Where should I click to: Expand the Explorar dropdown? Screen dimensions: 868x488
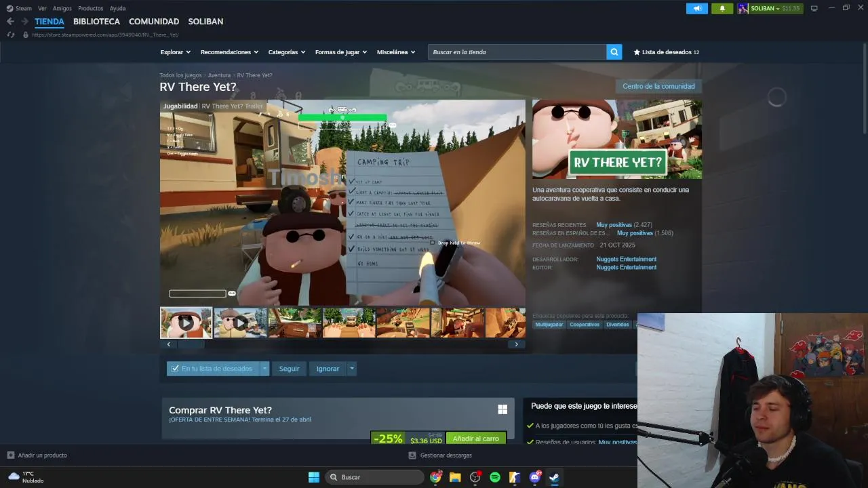(176, 52)
